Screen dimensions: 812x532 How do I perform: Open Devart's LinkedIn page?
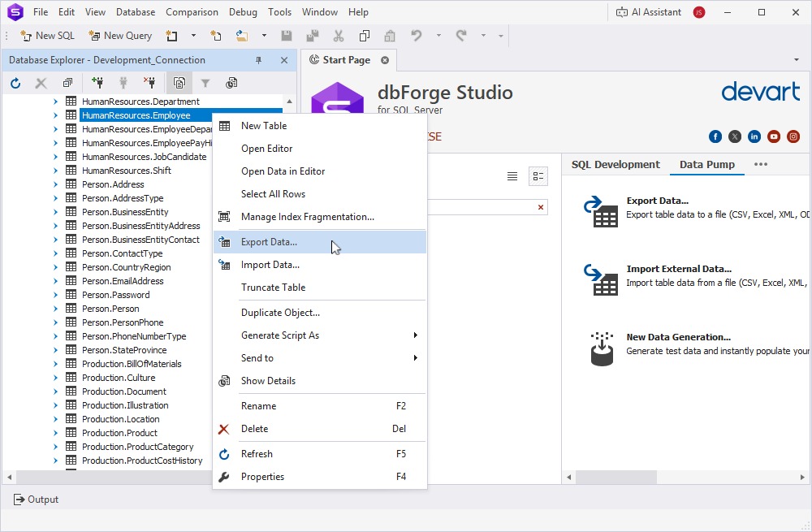pyautogui.click(x=754, y=136)
